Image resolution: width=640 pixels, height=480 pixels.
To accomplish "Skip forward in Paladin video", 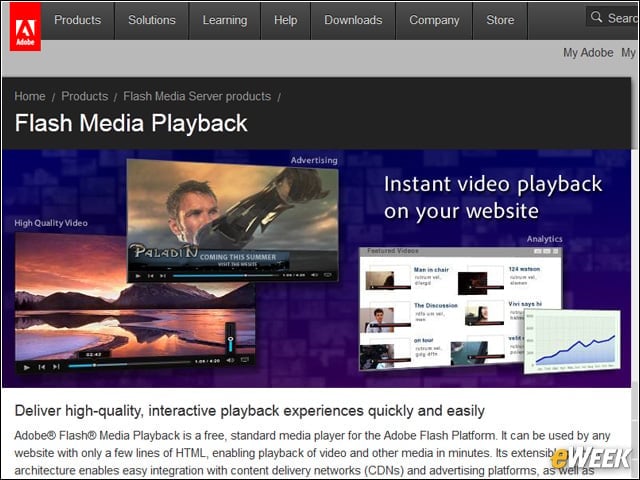I will pos(163,276).
